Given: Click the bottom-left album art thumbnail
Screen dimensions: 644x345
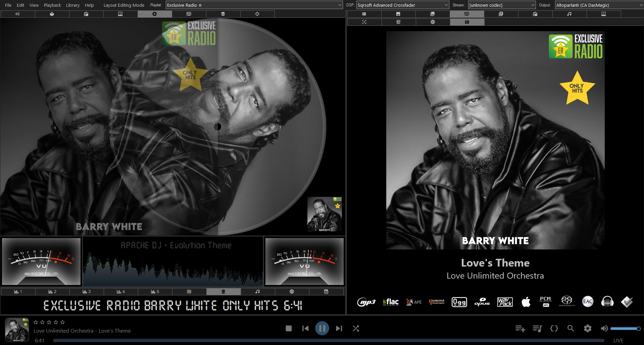Looking at the screenshot, I should tap(17, 330).
